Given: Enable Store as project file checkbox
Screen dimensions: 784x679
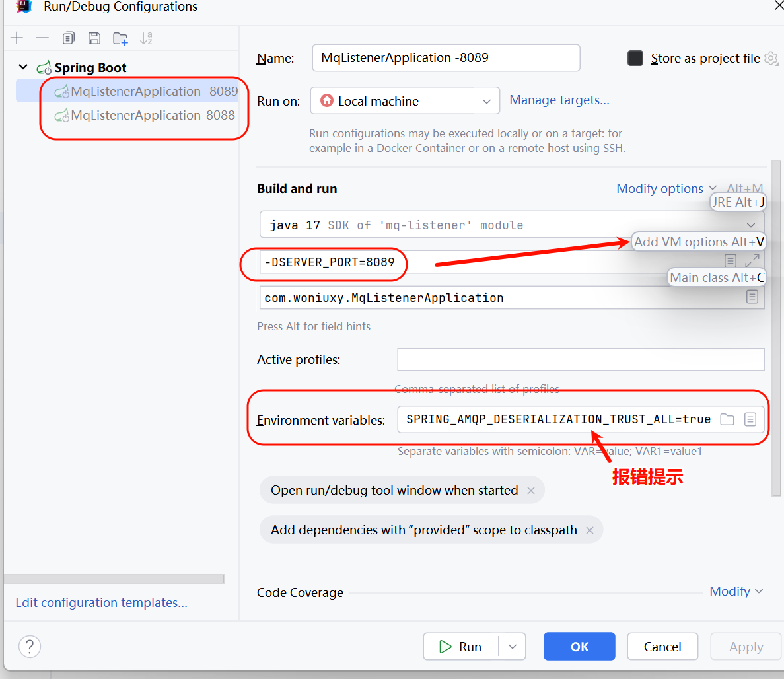Looking at the screenshot, I should pyautogui.click(x=635, y=58).
